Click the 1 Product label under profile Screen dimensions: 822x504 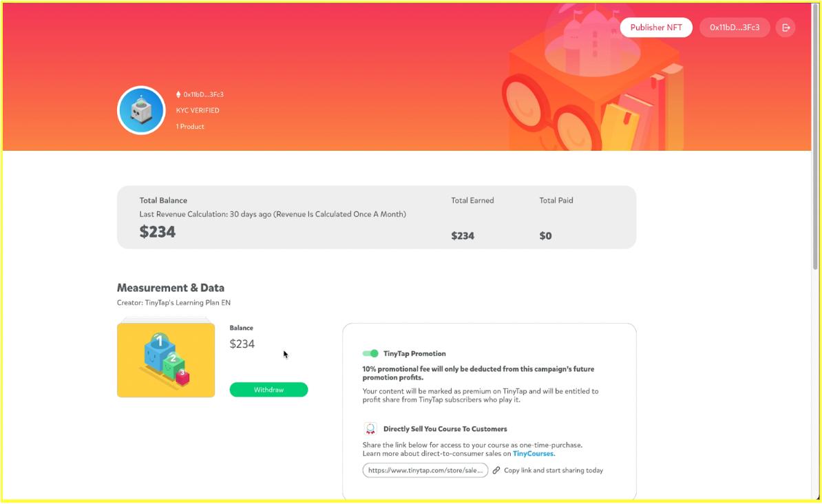pos(190,127)
